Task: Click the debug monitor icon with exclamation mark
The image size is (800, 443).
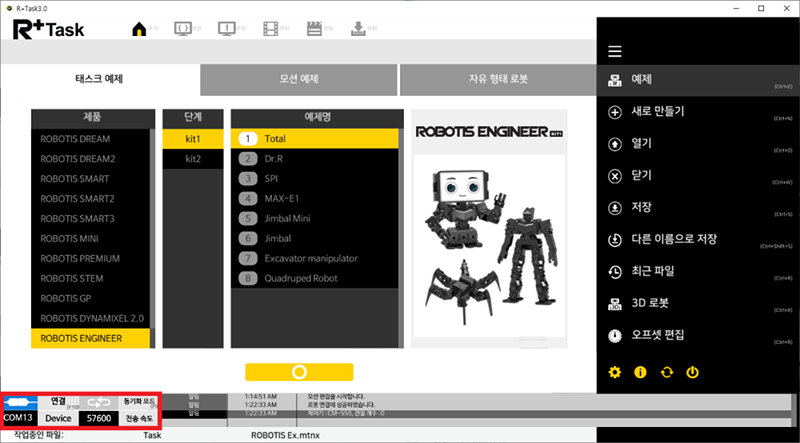Action: [228, 28]
